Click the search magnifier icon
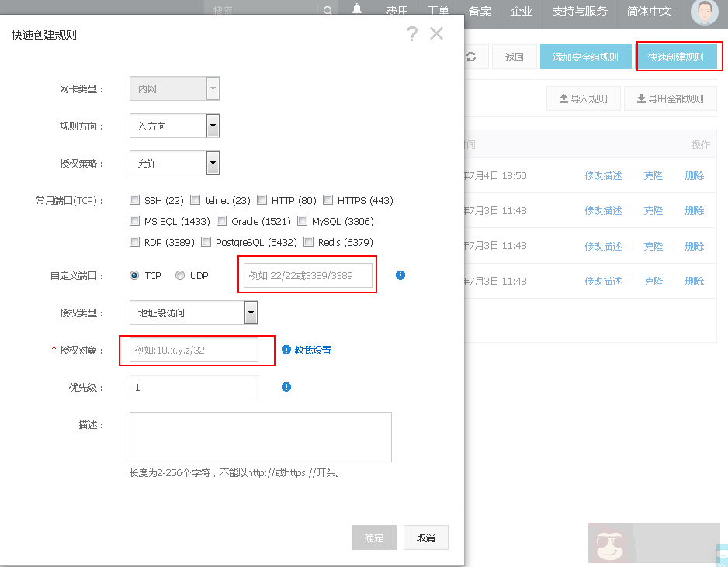The image size is (728, 567). click(x=328, y=10)
